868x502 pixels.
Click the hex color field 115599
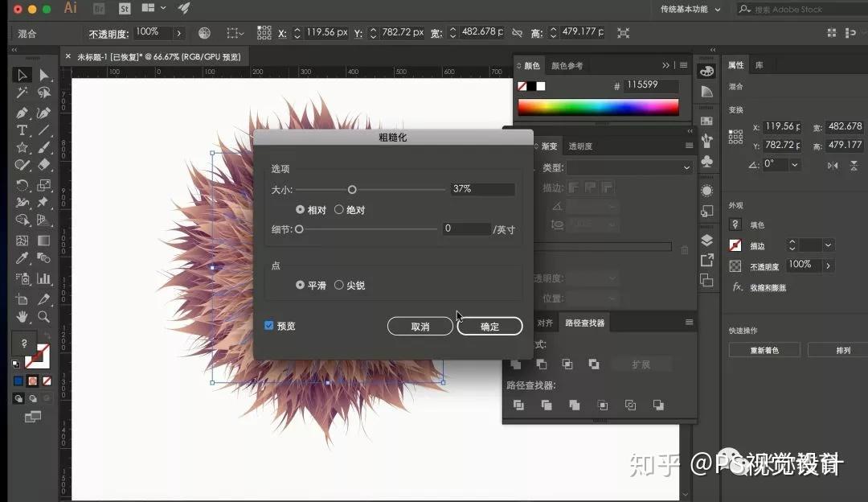click(650, 84)
